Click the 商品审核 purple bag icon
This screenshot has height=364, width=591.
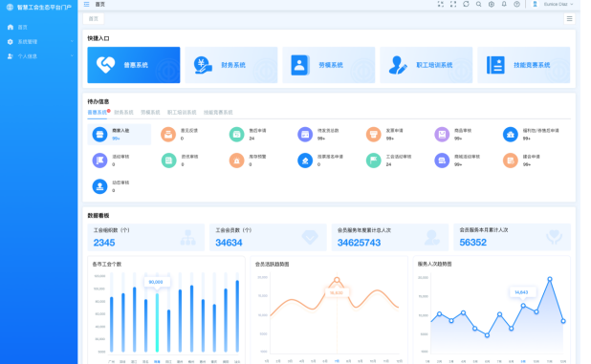pos(442,135)
